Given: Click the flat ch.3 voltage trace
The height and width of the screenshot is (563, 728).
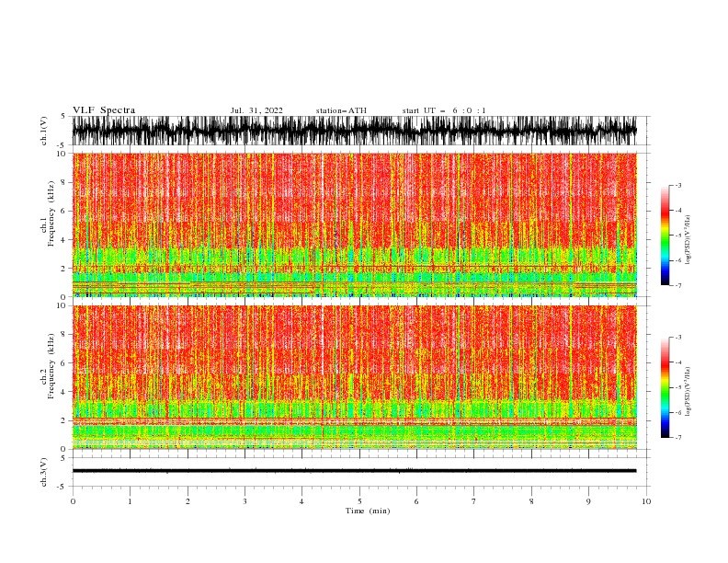Looking at the screenshot, I should tap(354, 471).
